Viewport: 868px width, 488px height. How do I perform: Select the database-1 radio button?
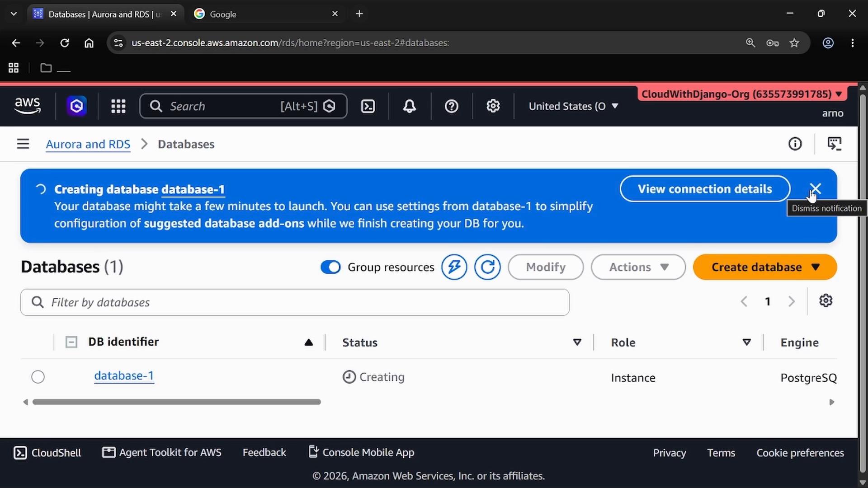pyautogui.click(x=38, y=377)
